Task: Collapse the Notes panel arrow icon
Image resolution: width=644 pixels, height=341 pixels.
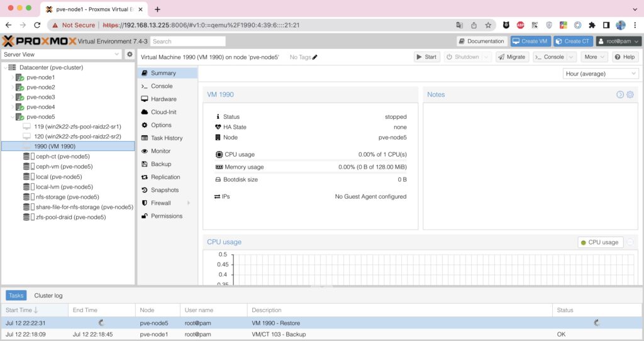Action: pyautogui.click(x=619, y=94)
